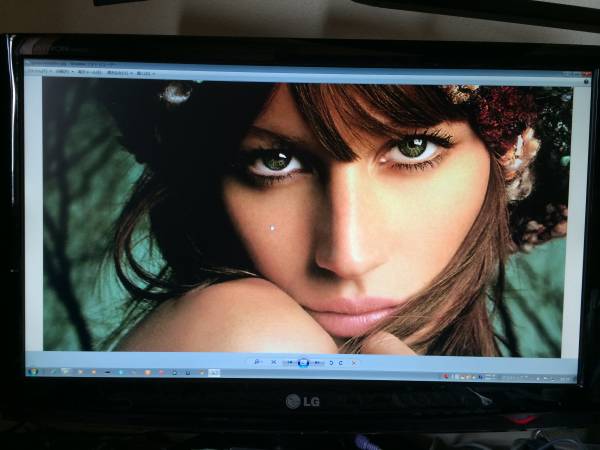600x450 pixels.
Task: Go to the previous photo
Action: pyautogui.click(x=291, y=362)
